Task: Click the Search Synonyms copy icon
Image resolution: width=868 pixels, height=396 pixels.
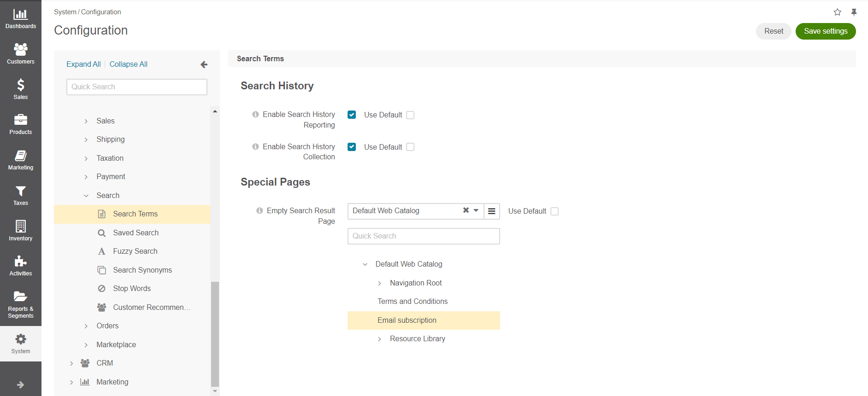Action: click(101, 270)
